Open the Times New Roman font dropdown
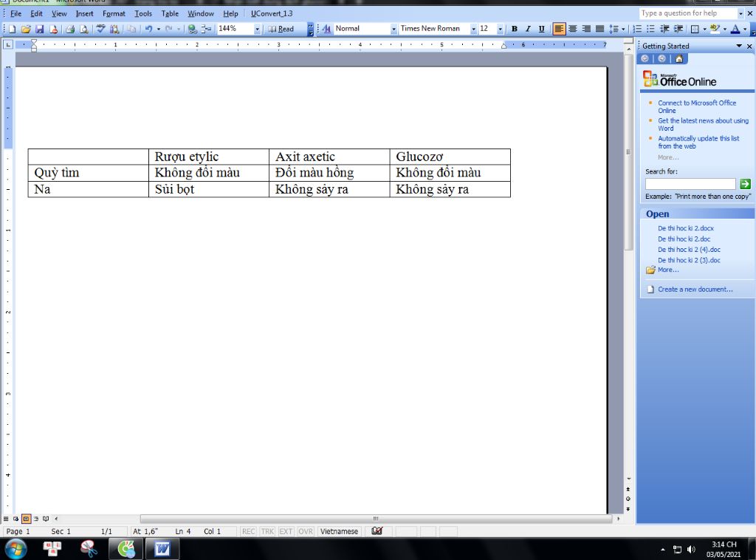756x560 pixels. 473,29
